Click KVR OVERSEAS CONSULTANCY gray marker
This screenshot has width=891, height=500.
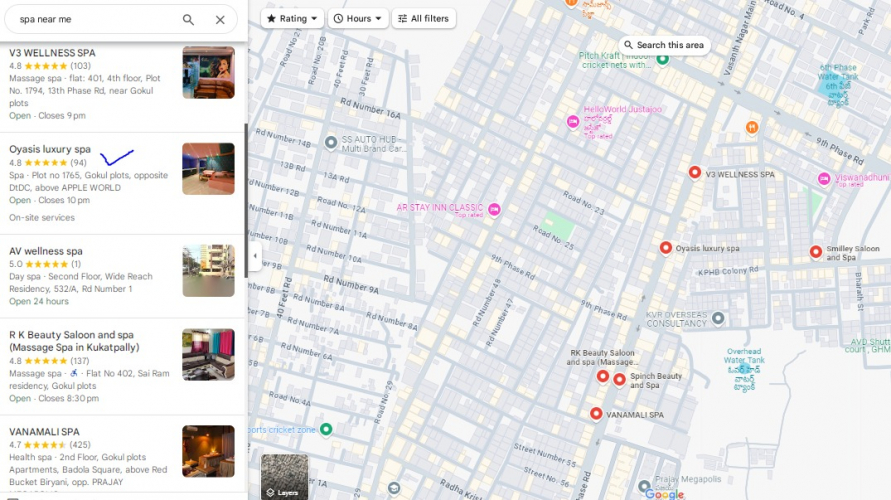718,318
